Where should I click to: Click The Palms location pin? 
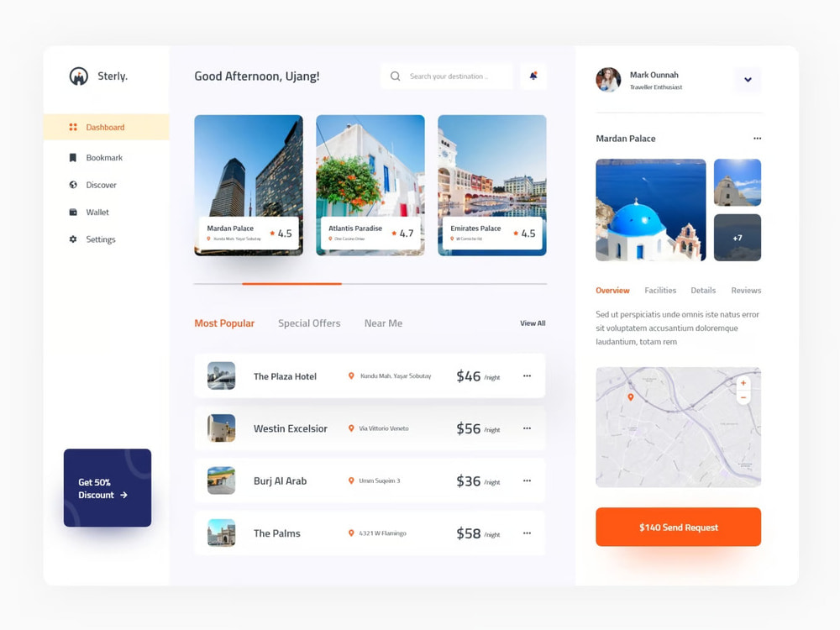pyautogui.click(x=351, y=533)
